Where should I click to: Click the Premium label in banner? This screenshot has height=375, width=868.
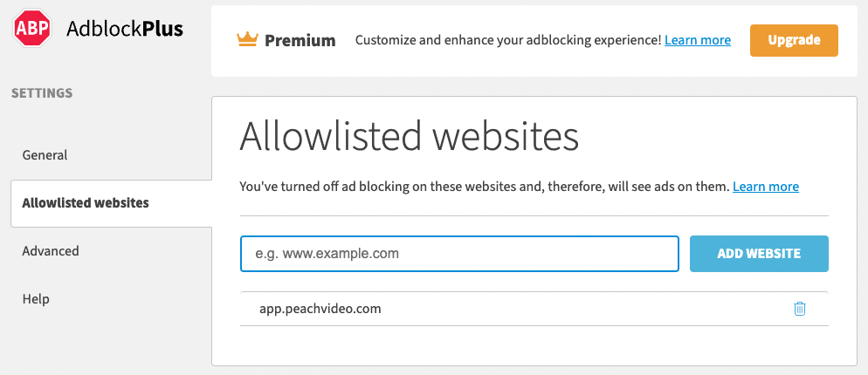(x=300, y=40)
